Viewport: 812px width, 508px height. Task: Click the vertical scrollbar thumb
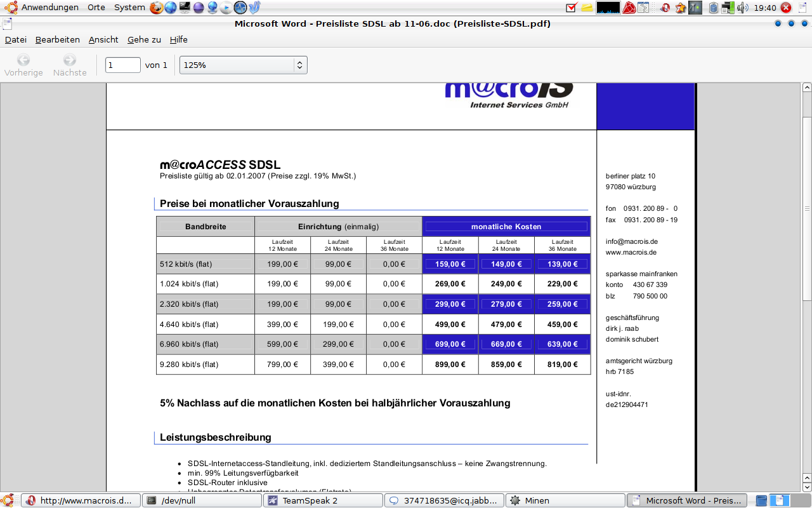pos(807,208)
